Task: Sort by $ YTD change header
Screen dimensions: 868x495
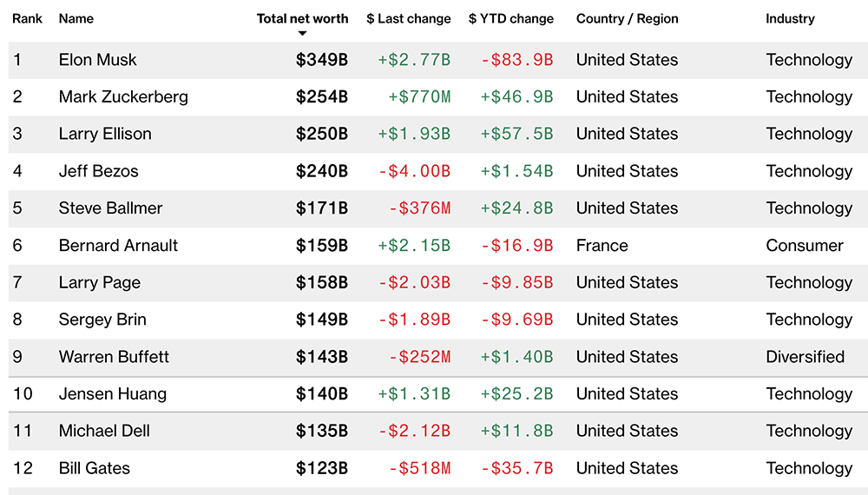Action: click(x=510, y=18)
